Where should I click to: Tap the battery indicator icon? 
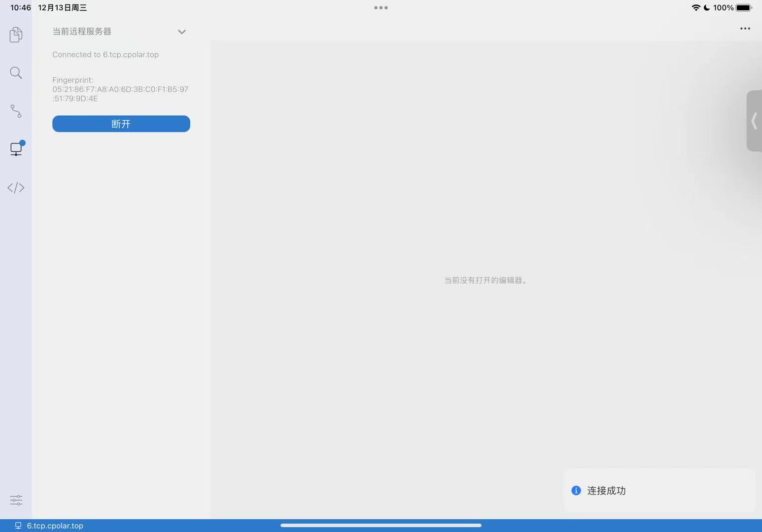(x=744, y=7)
